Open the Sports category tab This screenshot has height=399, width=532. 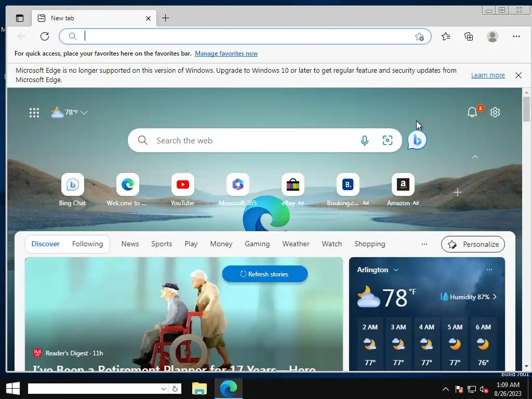162,244
